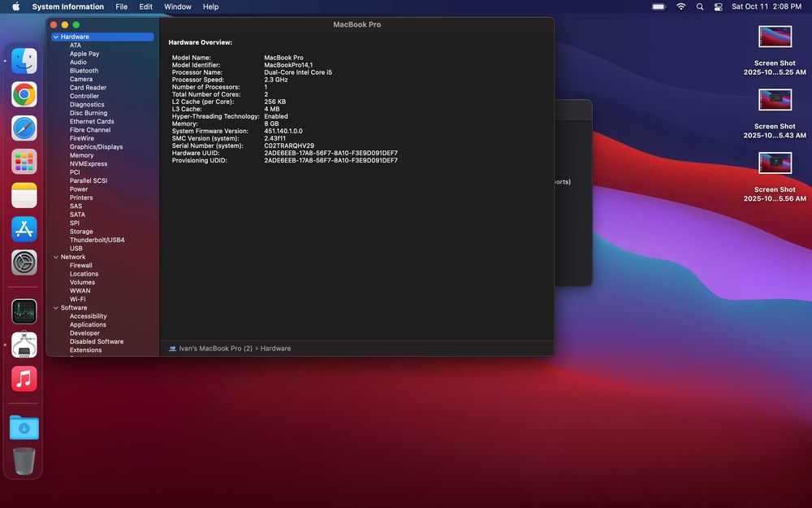The height and width of the screenshot is (508, 812).
Task: Click Ivan's MacBook Pro (2) in path bar
Action: pos(215,349)
